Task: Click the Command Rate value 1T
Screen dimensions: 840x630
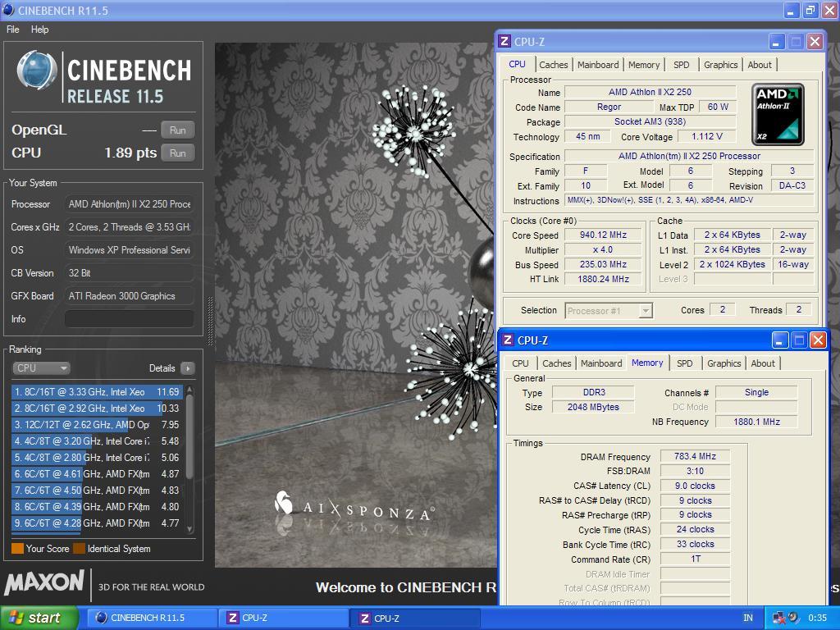Action: coord(695,559)
